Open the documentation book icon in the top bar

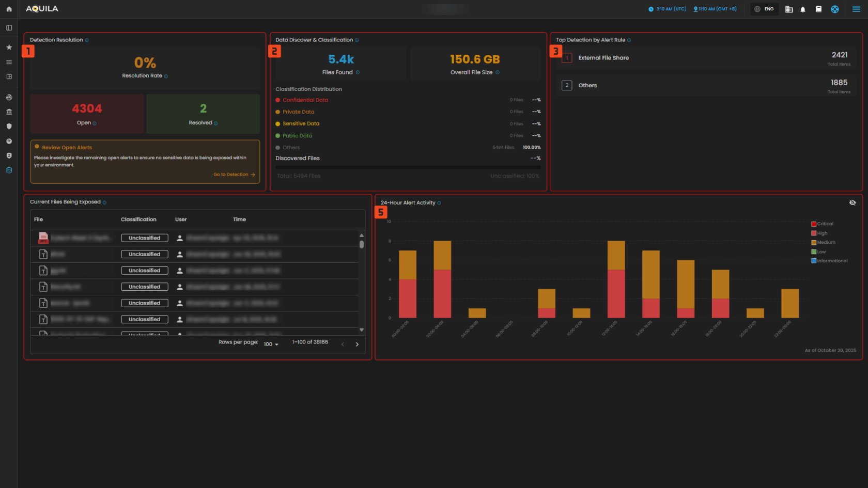click(x=819, y=9)
